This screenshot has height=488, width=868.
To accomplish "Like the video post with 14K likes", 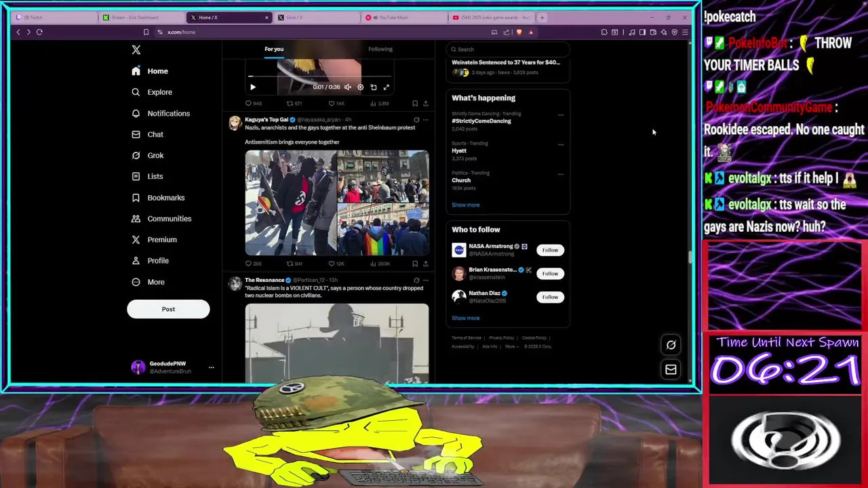I will coord(336,104).
